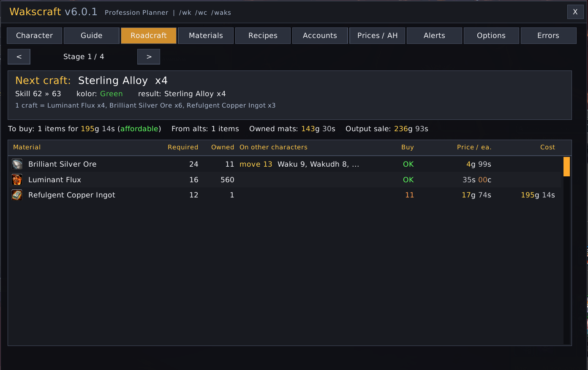Click the buy quantity 11 for Refulgent Copper Ingot

click(410, 195)
